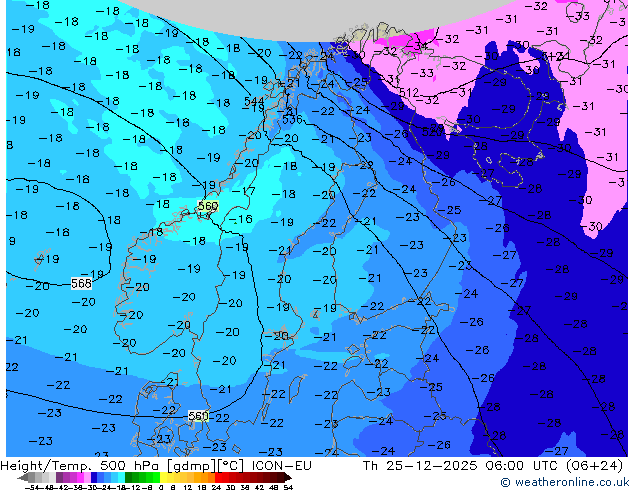634x490 pixels.
Task: Click the '54' legend value
Action: (x=288, y=487)
